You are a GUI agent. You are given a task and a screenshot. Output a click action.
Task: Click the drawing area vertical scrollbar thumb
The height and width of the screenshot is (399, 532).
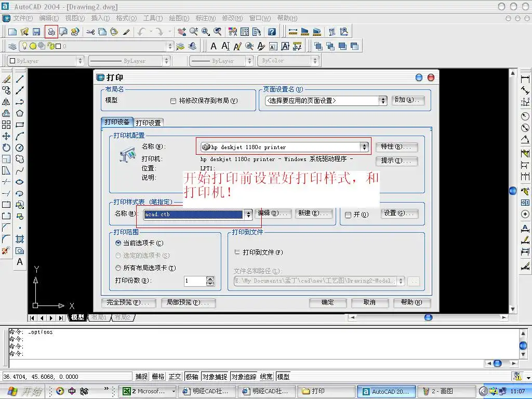(513, 191)
